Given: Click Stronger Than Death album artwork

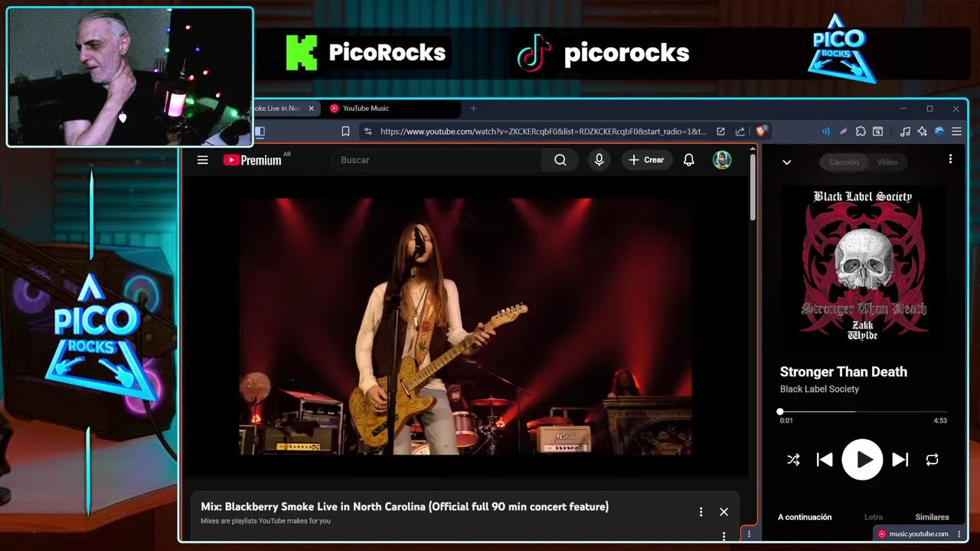Looking at the screenshot, I should [x=863, y=265].
